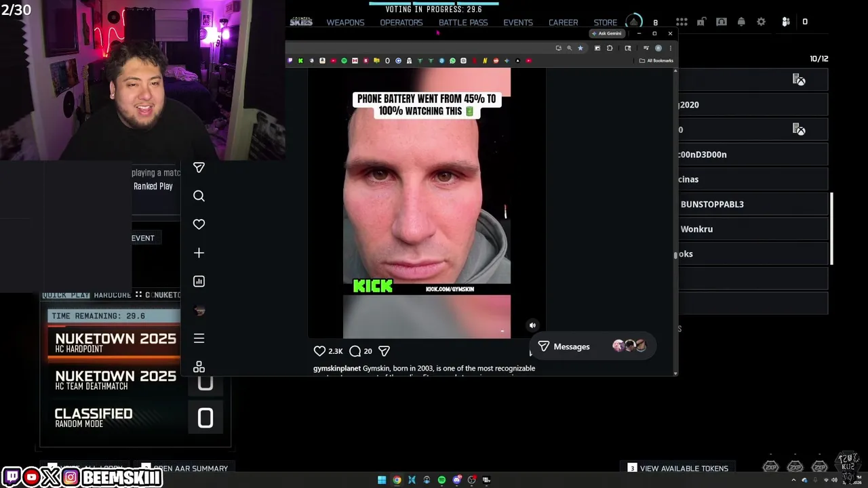Click the game padlock icon in top bar
Viewport: 868px width, 488px height.
[701, 22]
